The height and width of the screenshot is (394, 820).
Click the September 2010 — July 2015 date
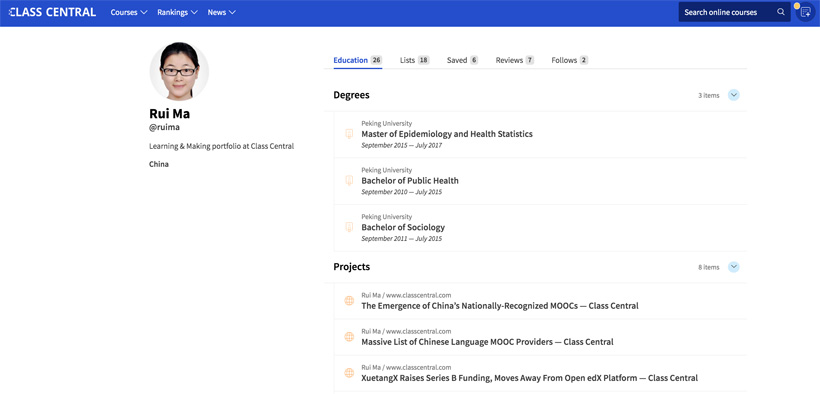click(401, 192)
